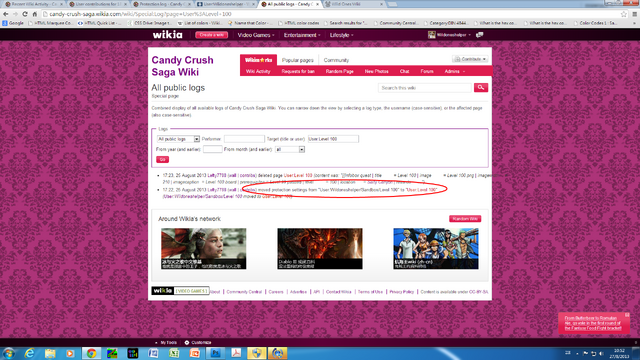Open the One Piece wiki thumbnail
640x360 pixels.
[436, 249]
